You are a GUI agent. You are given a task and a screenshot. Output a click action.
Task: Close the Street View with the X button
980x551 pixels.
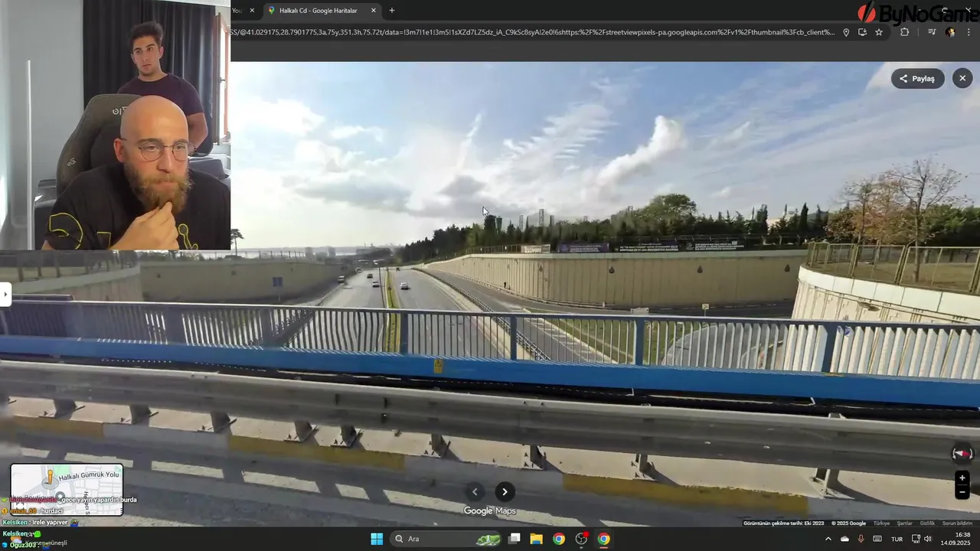962,78
